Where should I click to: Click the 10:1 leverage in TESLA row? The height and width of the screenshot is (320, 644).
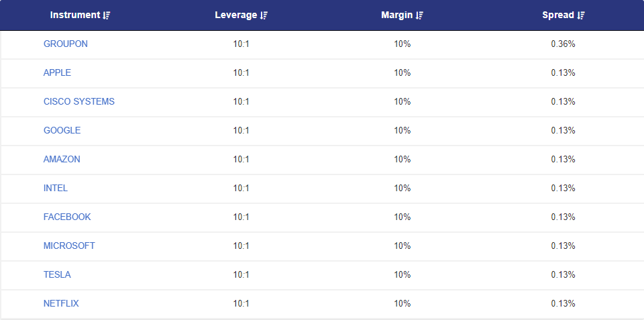241,274
